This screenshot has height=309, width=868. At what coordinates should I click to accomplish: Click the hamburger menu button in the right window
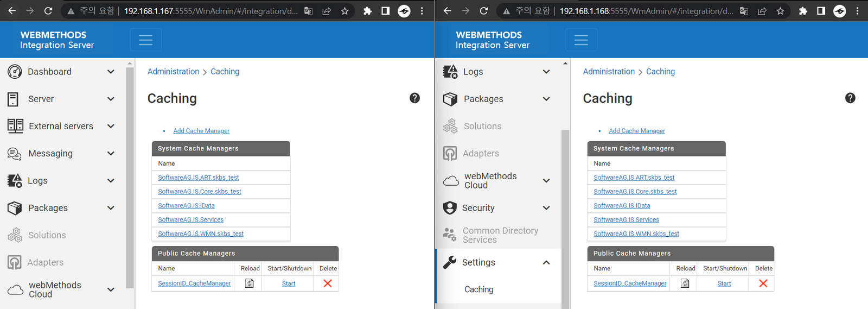point(581,40)
